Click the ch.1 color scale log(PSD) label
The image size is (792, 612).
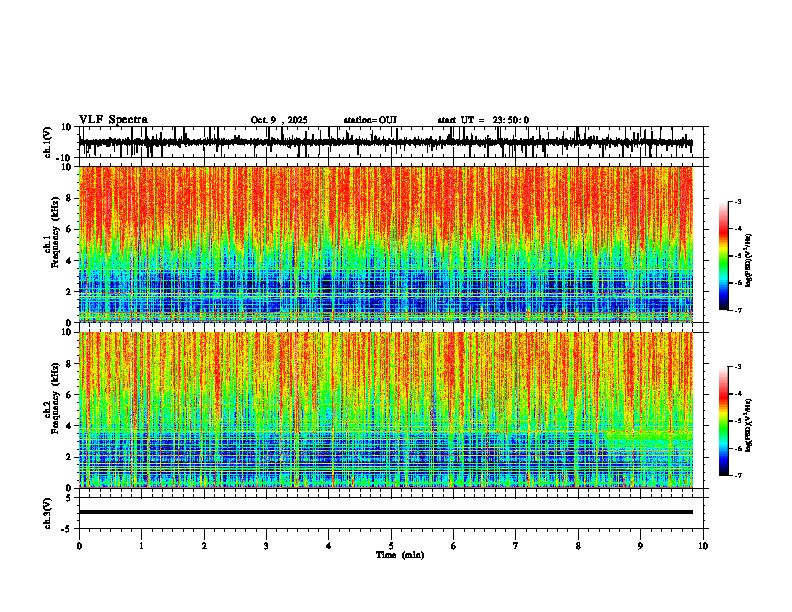(749, 261)
